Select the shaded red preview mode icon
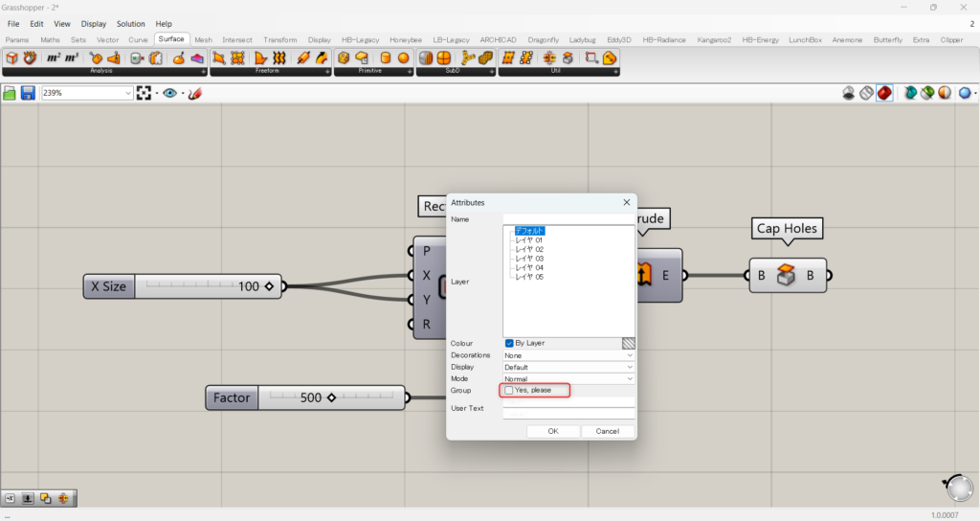Viewport: 980px width, 521px height. (884, 93)
